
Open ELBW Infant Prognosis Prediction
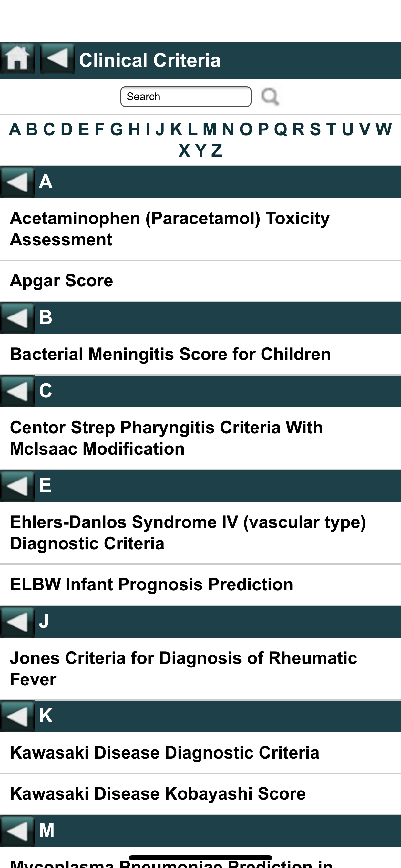coord(151,584)
